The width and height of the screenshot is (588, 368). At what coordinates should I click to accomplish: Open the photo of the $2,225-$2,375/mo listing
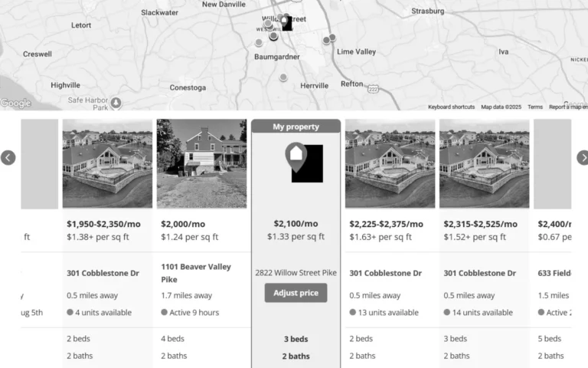390,164
